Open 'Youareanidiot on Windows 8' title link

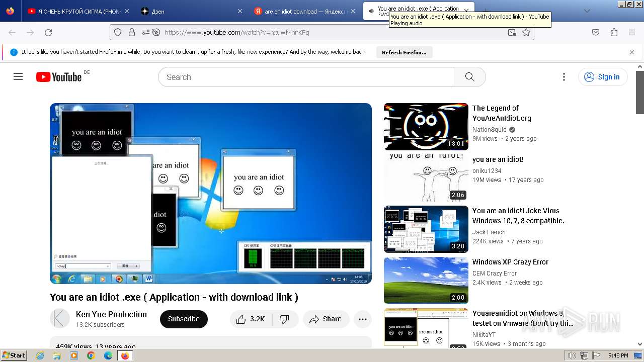pyautogui.click(x=523, y=318)
